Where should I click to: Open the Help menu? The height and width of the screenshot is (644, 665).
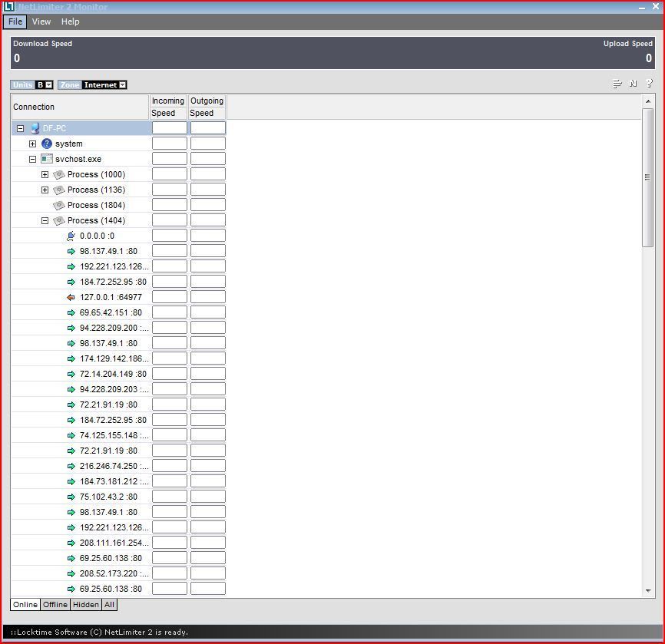pos(70,21)
